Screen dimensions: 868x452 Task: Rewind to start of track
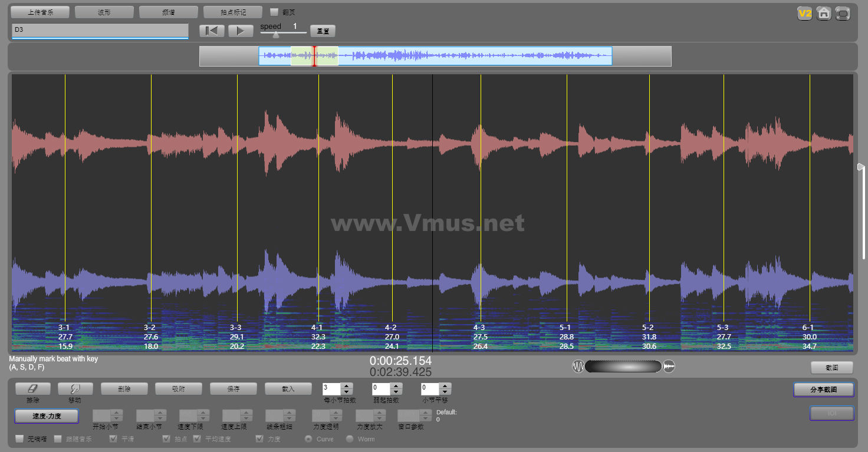coord(211,31)
